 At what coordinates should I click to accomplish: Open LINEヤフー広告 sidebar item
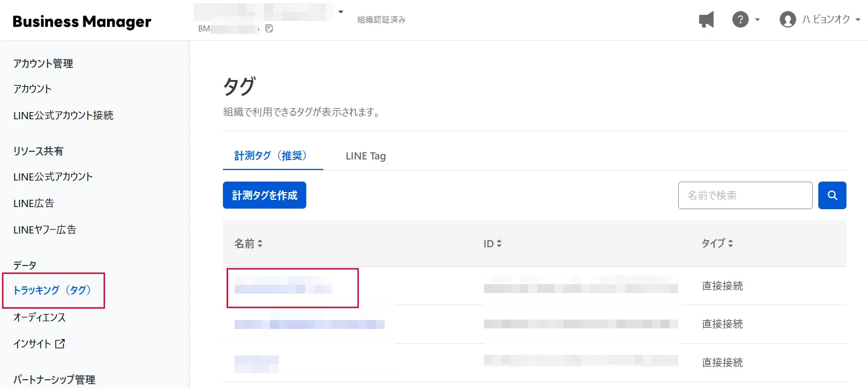[45, 230]
